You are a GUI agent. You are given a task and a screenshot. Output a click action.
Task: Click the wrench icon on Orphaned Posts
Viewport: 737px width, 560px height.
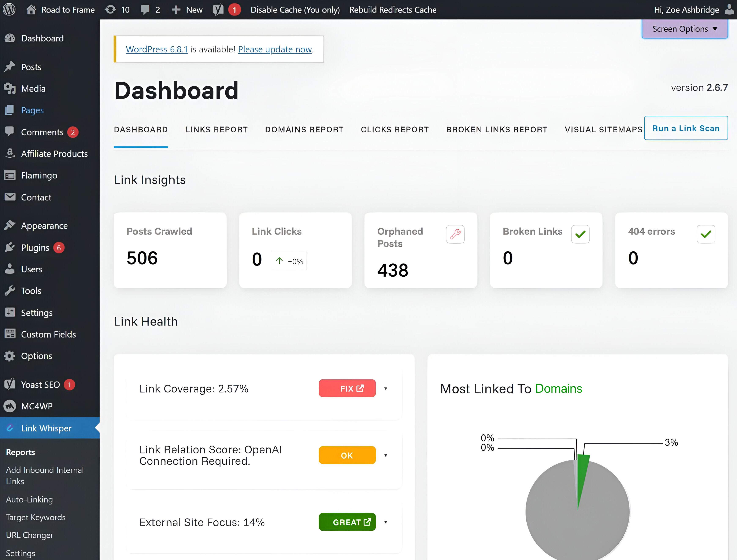(x=455, y=234)
